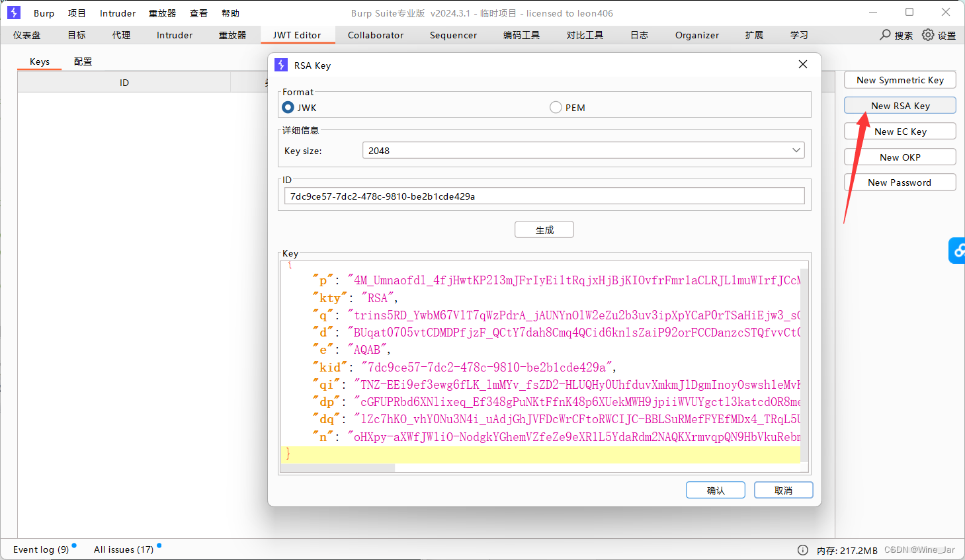Open the Intruder menu in menu bar
The width and height of the screenshot is (965, 560).
118,13
